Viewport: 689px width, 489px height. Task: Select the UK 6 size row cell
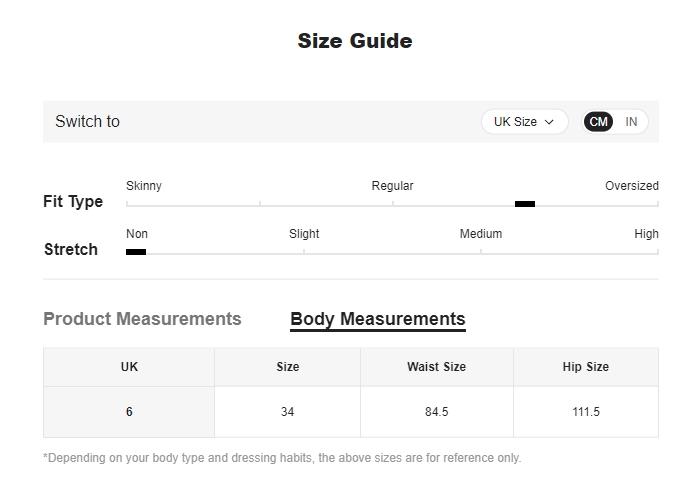tap(129, 412)
